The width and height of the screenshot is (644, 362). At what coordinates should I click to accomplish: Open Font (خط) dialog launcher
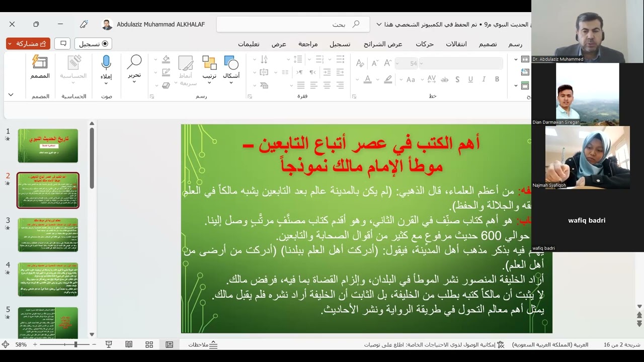click(x=354, y=97)
